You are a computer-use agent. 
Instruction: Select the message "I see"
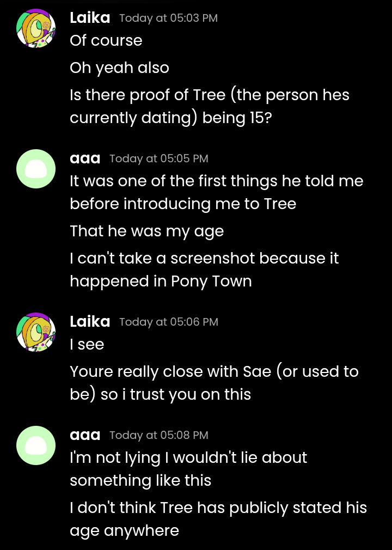coord(87,344)
